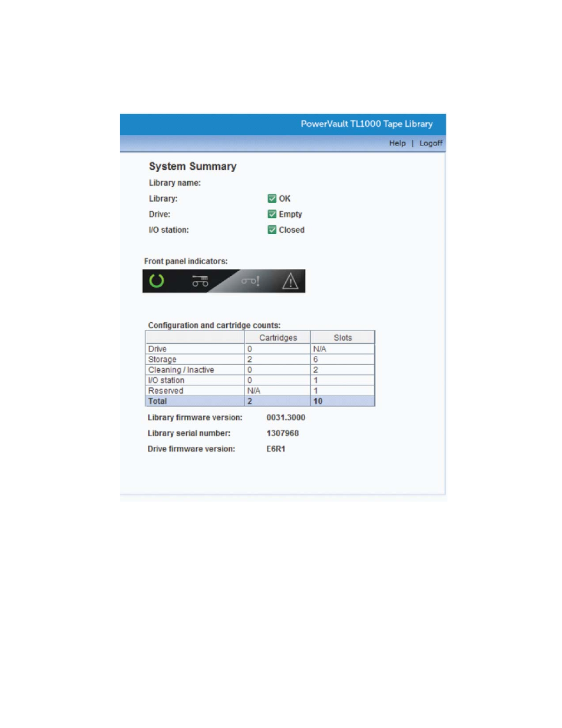
Task: Click library firmware version 0031.3000
Action: pos(286,417)
